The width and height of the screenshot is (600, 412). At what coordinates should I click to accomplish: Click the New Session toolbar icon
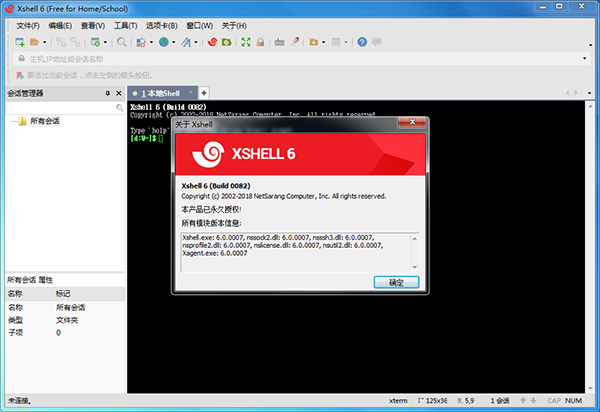coord(20,42)
